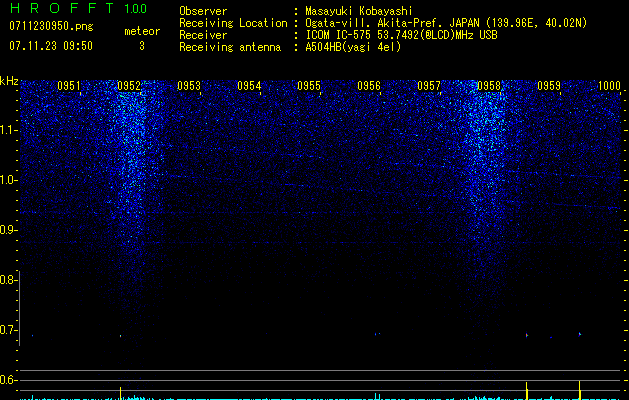Click the 1.1 kHz axis label
This screenshot has height=400, width=629.
(9, 130)
